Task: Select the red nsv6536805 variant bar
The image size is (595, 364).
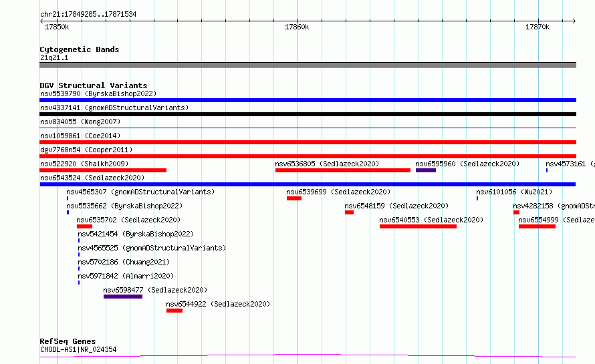Action: point(343,170)
